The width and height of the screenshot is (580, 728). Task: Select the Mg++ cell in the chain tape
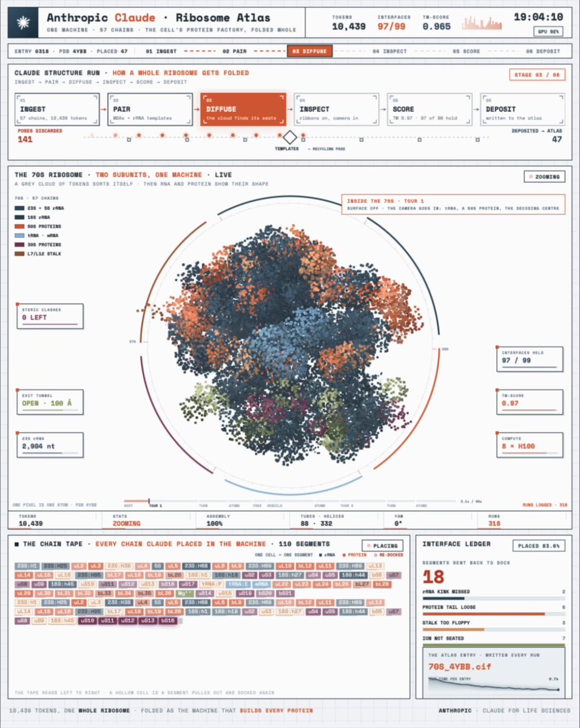(x=184, y=593)
